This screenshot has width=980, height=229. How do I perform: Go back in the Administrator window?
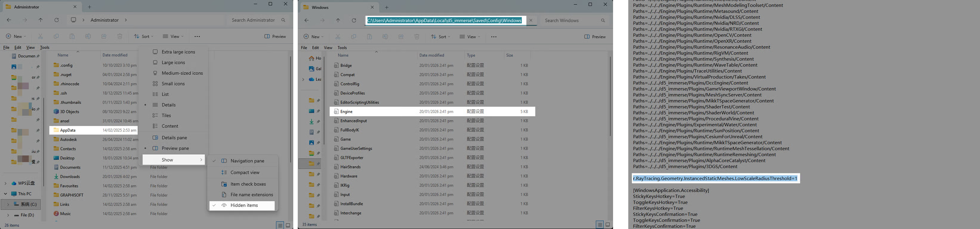9,20
